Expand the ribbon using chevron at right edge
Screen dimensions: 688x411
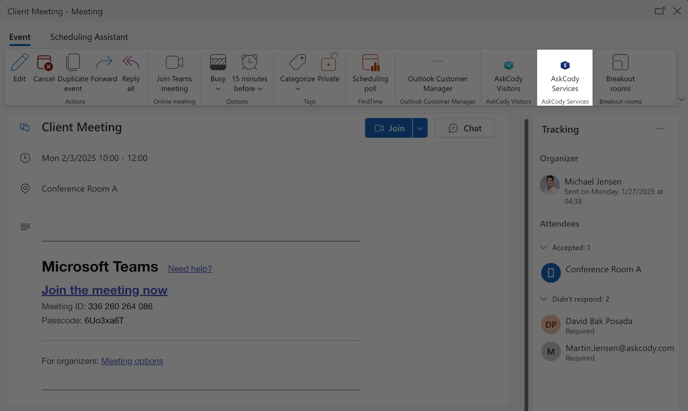pos(681,100)
